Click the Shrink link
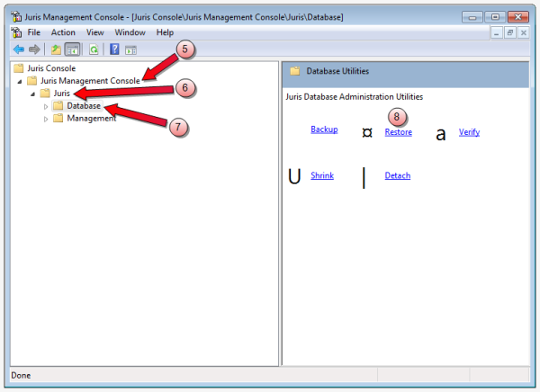This screenshot has width=540, height=392. 322,175
